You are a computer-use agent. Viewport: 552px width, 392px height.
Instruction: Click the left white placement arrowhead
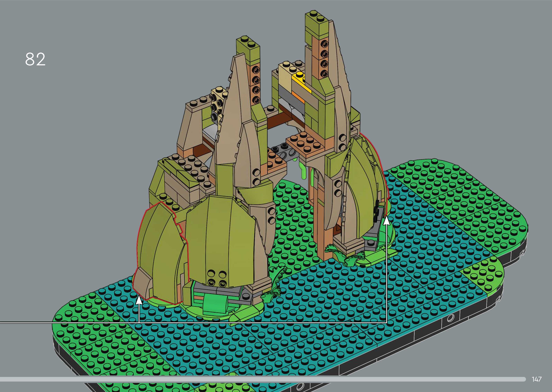pyautogui.click(x=139, y=301)
